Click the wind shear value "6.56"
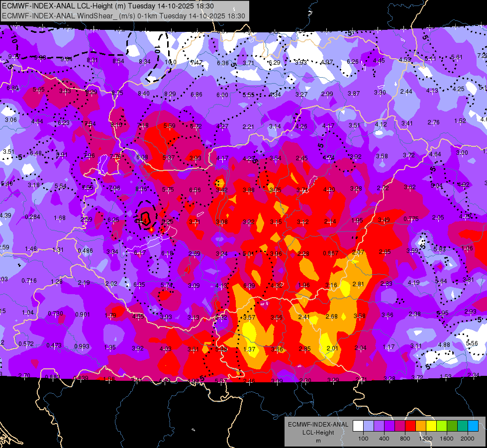Screen dimensions: 487x448 point(195,190)
